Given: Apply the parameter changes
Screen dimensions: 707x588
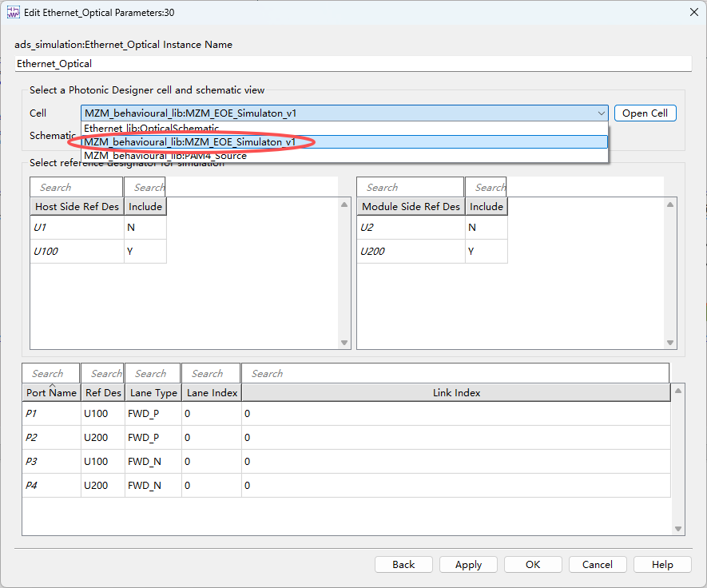Looking at the screenshot, I should click(x=468, y=565).
